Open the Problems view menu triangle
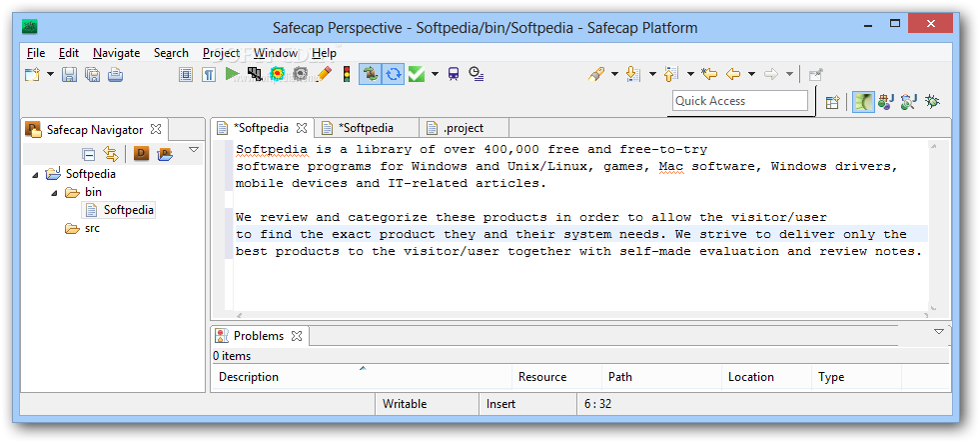 click(939, 332)
